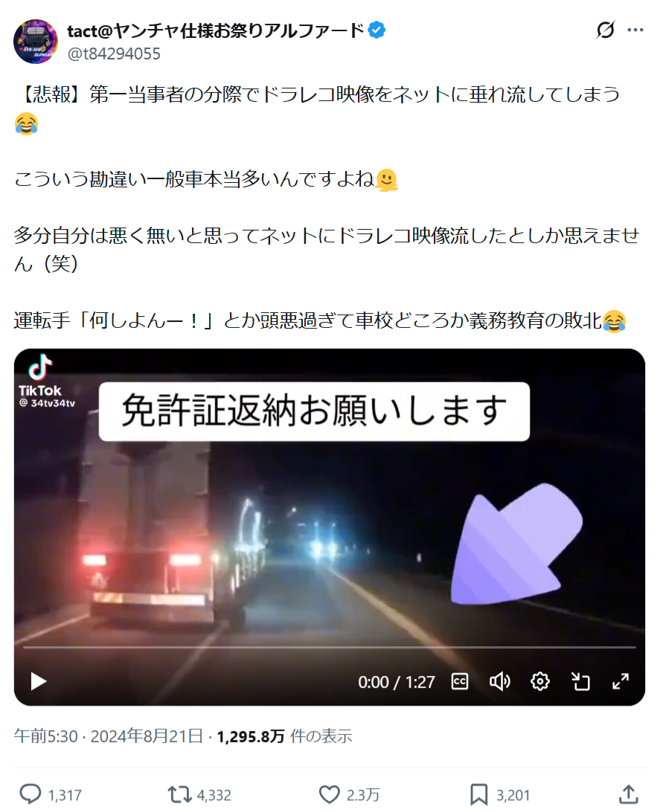The height and width of the screenshot is (812, 663).
Task: Play the video using the play button
Action: coord(39,681)
